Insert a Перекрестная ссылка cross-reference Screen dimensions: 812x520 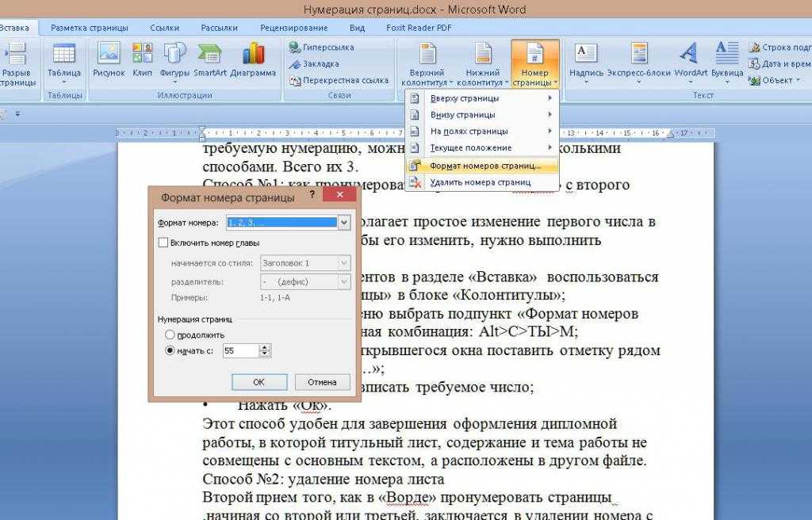[339, 80]
